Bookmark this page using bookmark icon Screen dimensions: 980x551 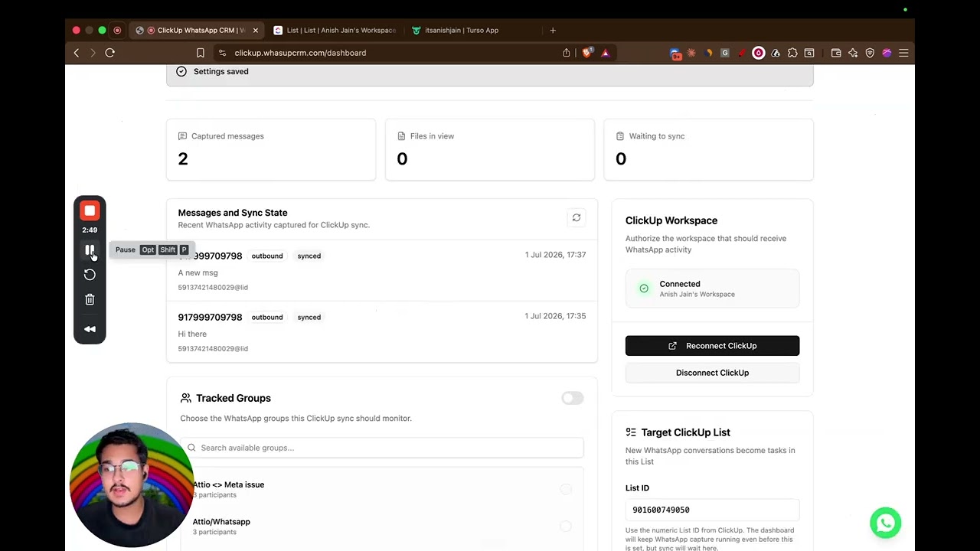(201, 53)
